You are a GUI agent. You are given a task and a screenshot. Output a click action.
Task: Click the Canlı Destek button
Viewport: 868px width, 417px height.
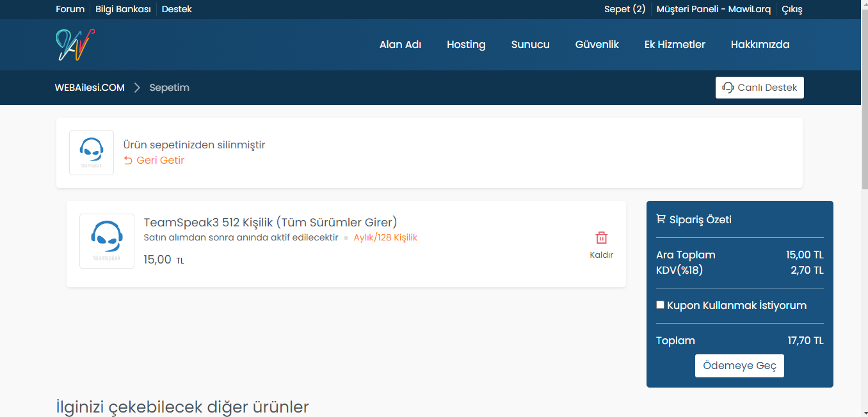[759, 88]
